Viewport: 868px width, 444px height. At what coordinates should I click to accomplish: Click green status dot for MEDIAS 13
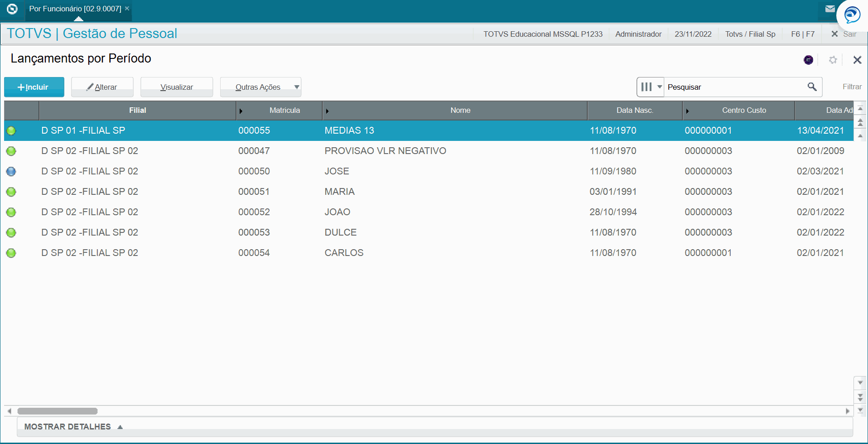(x=11, y=131)
